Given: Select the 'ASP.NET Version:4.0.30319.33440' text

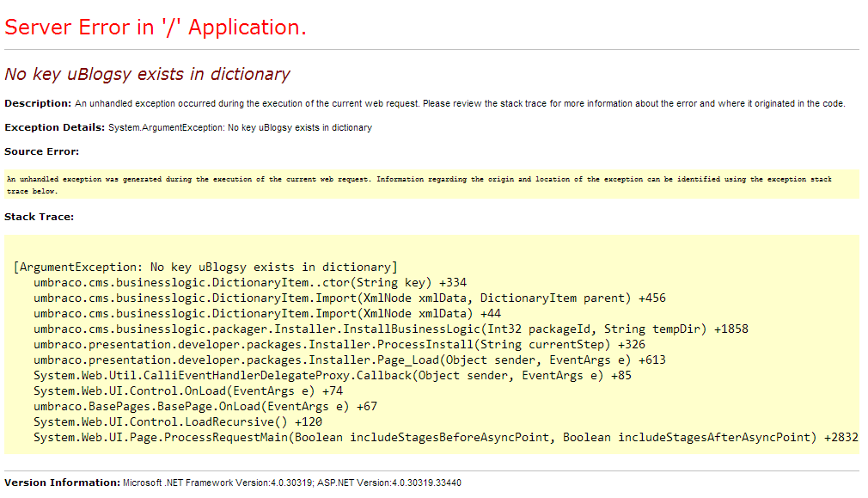Looking at the screenshot, I should tap(389, 483).
